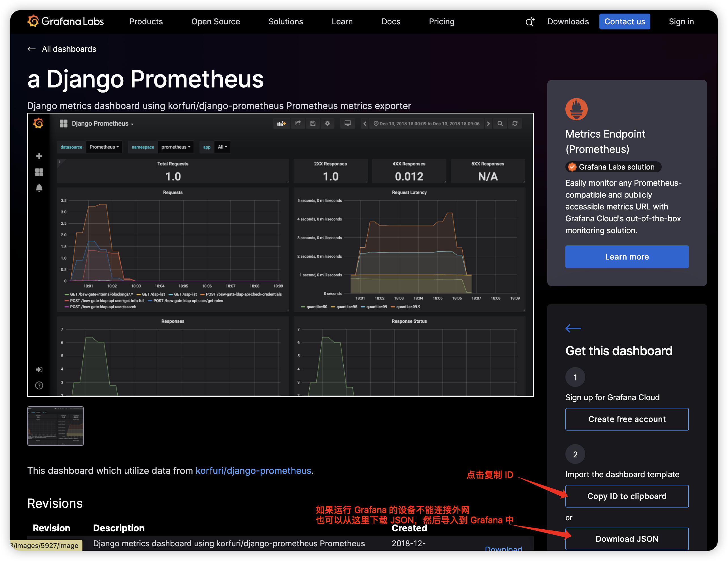
Task: Click the Description column header
Action: [x=119, y=528]
